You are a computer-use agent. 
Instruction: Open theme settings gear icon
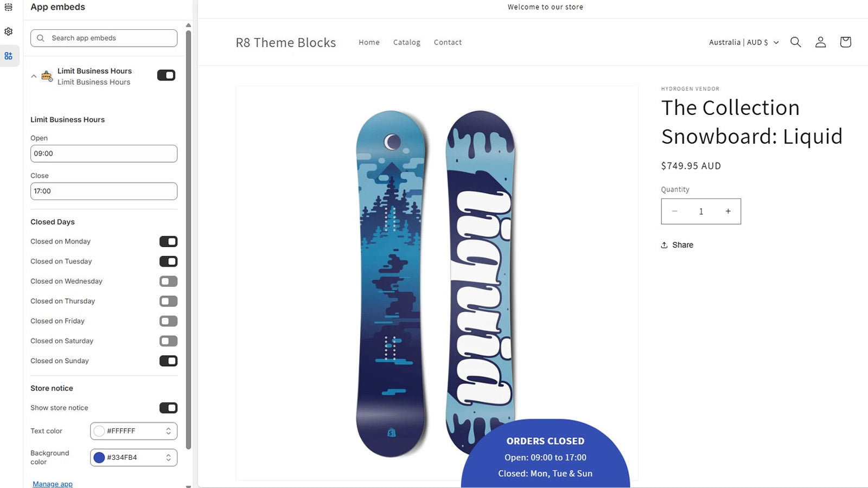9,31
